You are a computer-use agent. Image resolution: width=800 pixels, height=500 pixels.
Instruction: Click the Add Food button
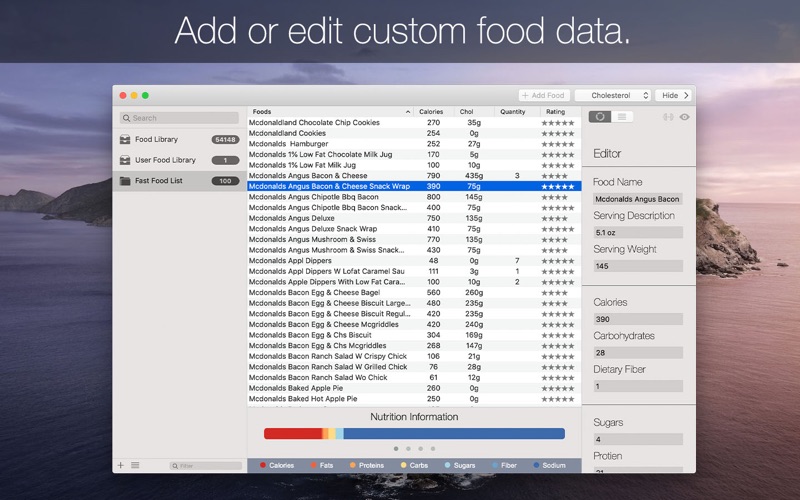544,95
